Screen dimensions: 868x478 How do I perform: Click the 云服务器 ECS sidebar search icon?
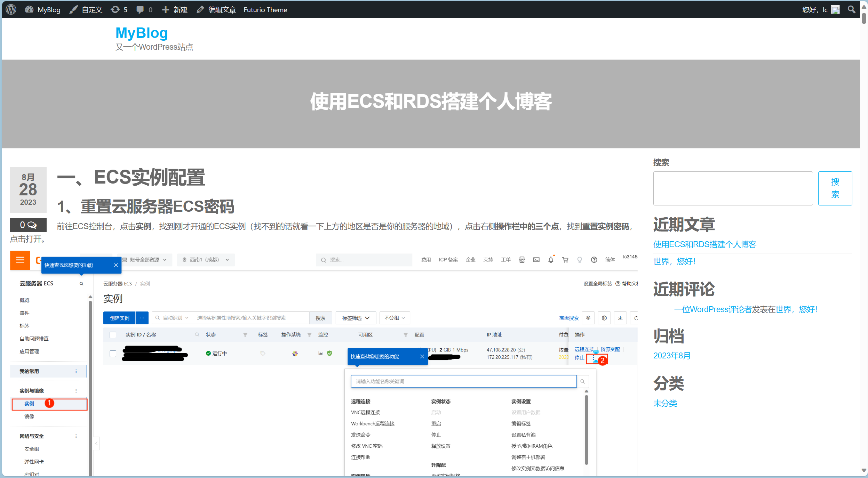click(81, 284)
